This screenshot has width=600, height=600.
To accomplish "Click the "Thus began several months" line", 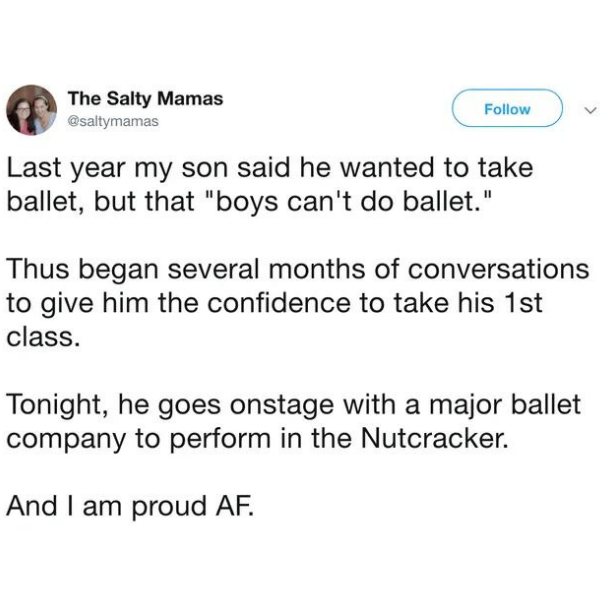I will click(298, 269).
